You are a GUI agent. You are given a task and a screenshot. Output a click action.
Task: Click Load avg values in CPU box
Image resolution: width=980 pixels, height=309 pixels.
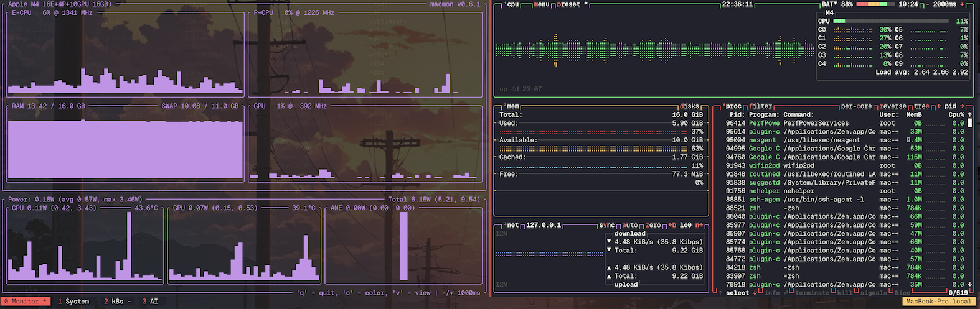921,72
